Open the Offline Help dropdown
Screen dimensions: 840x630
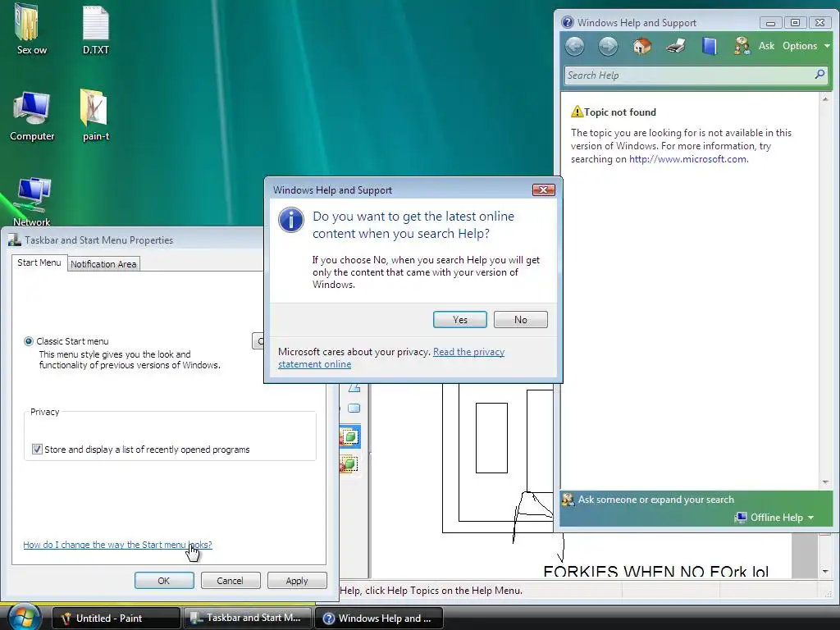coord(775,518)
